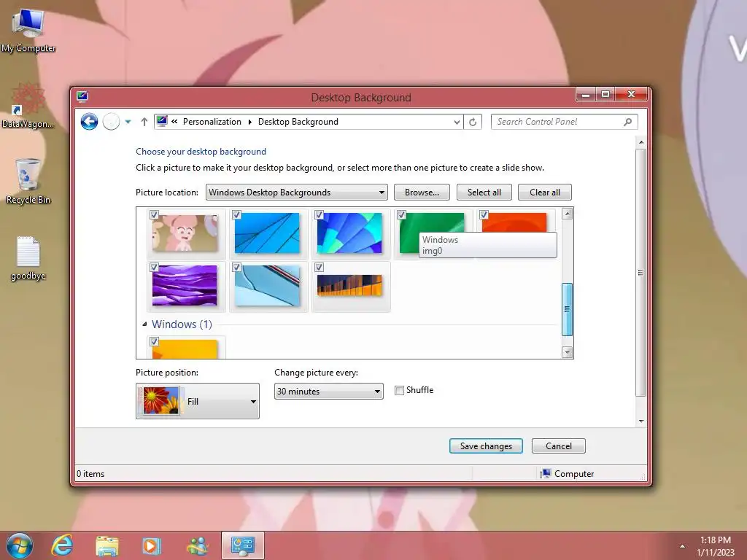Image resolution: width=747 pixels, height=560 pixels.
Task: Click address bar control panel icon
Action: pyautogui.click(x=162, y=122)
